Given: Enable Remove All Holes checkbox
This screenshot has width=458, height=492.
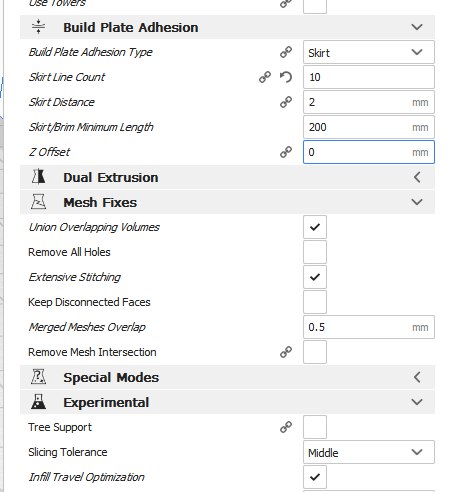Looking at the screenshot, I should pos(315,252).
